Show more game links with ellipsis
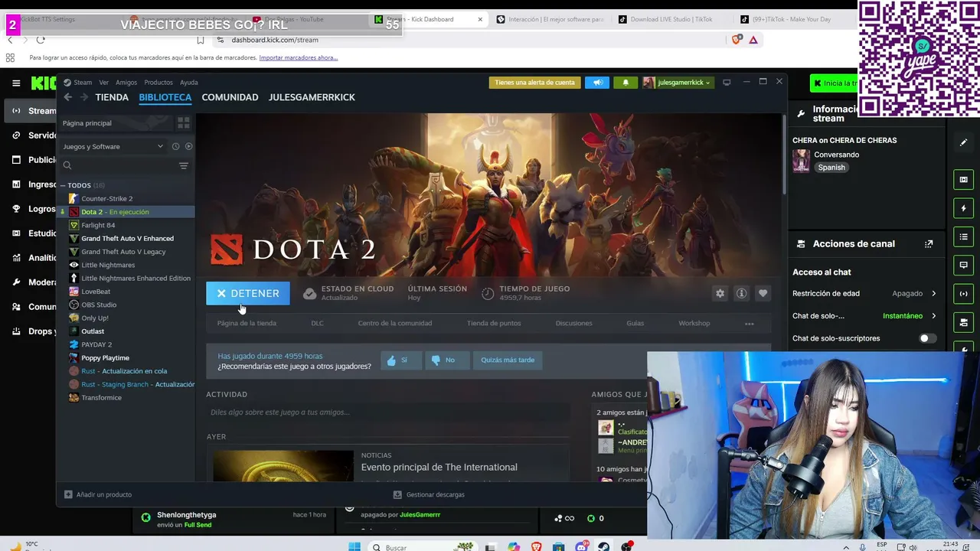Viewport: 980px width, 551px height. 750,324
